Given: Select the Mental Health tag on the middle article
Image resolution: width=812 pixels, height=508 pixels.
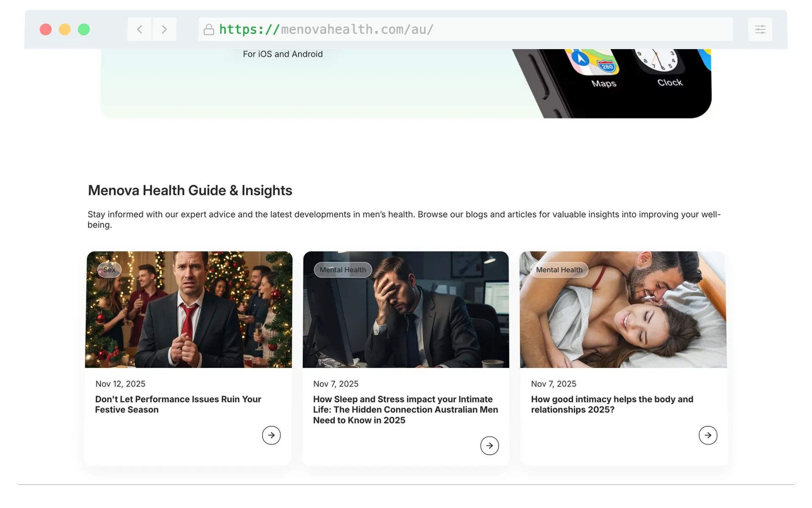Looking at the screenshot, I should pos(343,270).
